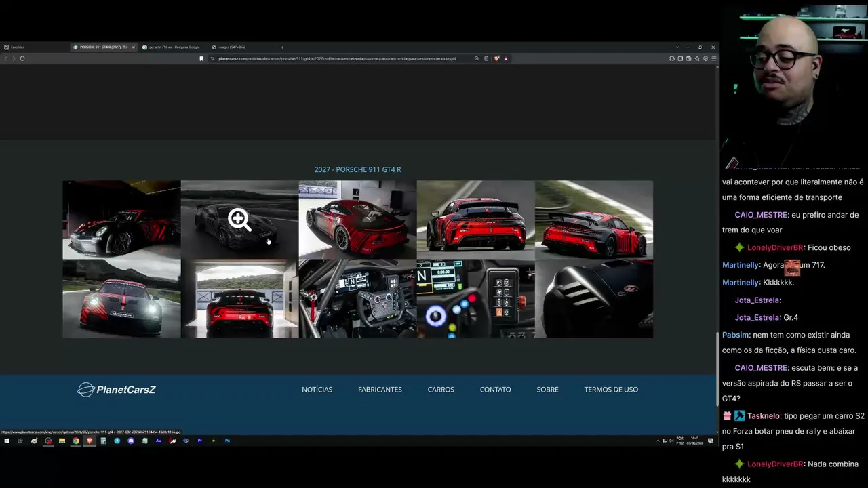The image size is (868, 488).
Task: Switch to the PORSCHE 911 GT4 R browser tab
Action: point(103,47)
